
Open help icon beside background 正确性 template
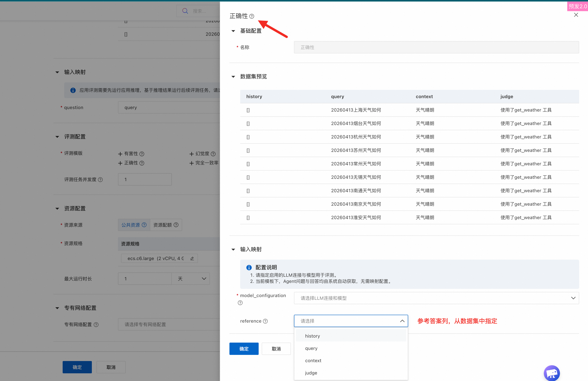click(142, 163)
